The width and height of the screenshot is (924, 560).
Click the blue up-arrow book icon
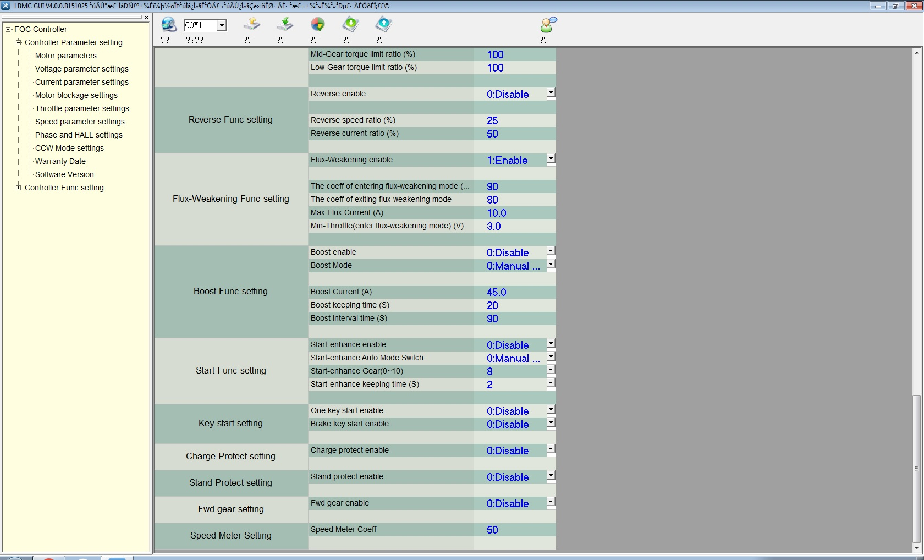coord(383,25)
